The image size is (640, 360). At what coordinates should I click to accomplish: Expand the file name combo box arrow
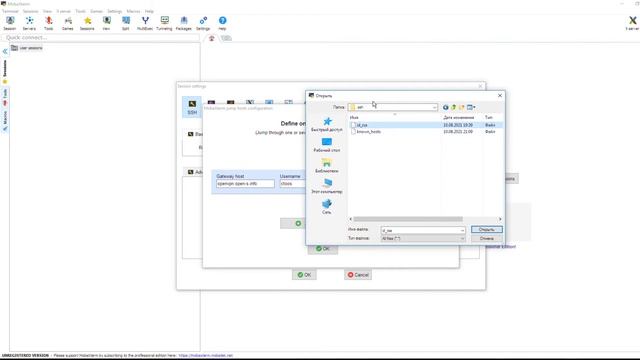(x=462, y=231)
